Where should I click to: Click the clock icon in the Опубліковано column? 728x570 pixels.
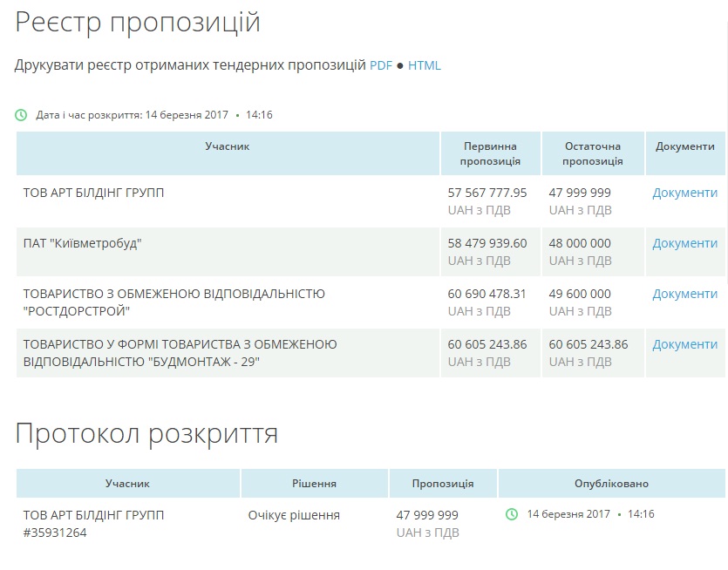point(512,514)
